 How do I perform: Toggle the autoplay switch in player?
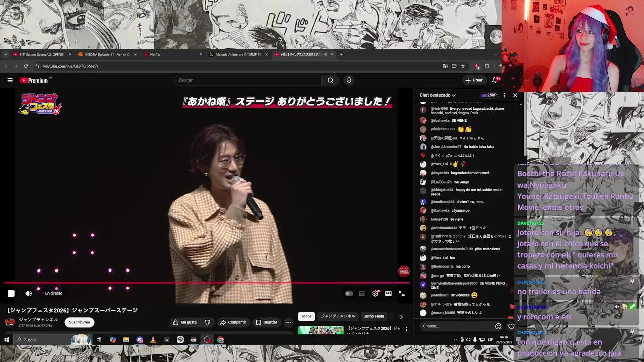coord(348,293)
